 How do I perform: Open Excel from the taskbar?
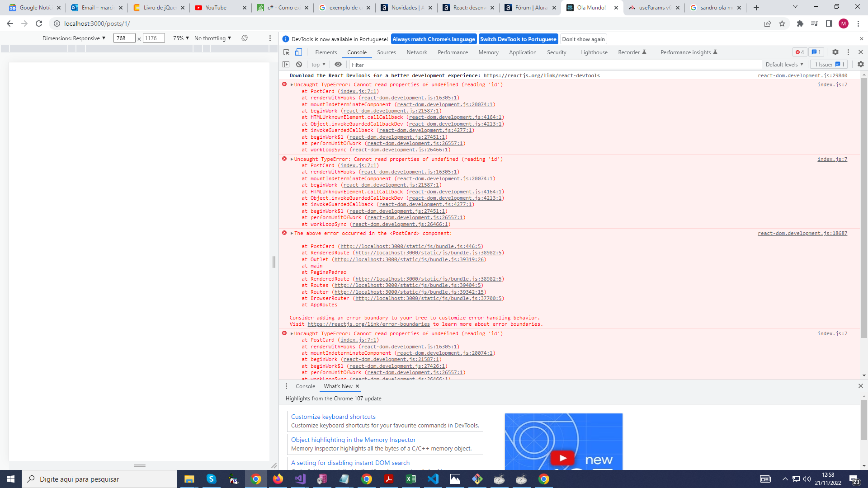pos(411,479)
